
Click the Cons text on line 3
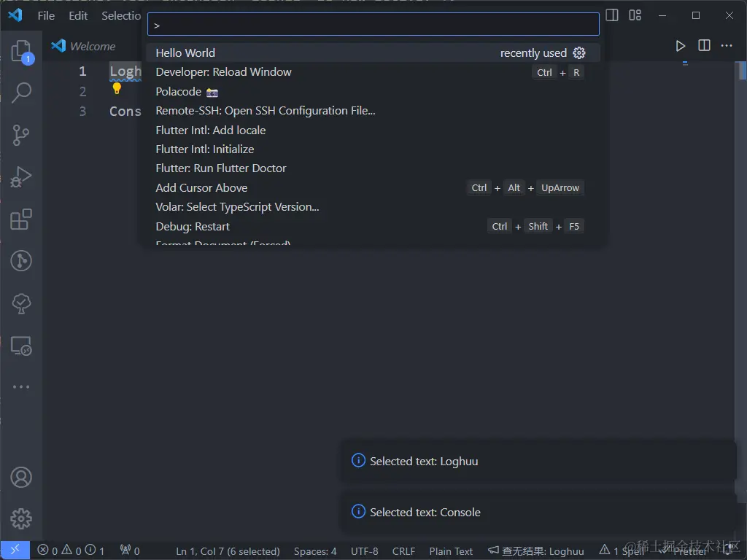point(125,112)
